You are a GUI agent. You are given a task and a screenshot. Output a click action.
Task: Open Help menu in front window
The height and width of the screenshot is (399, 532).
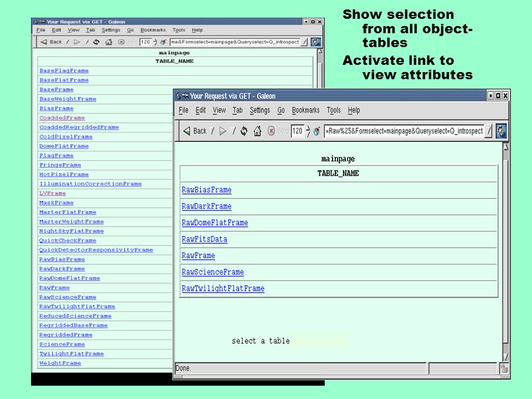(x=354, y=110)
